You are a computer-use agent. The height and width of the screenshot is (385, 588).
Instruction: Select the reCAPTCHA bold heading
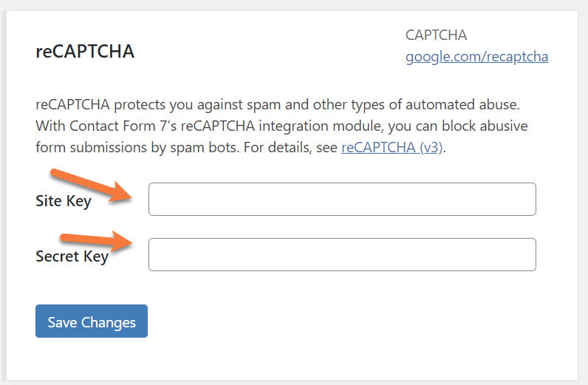[x=85, y=52]
